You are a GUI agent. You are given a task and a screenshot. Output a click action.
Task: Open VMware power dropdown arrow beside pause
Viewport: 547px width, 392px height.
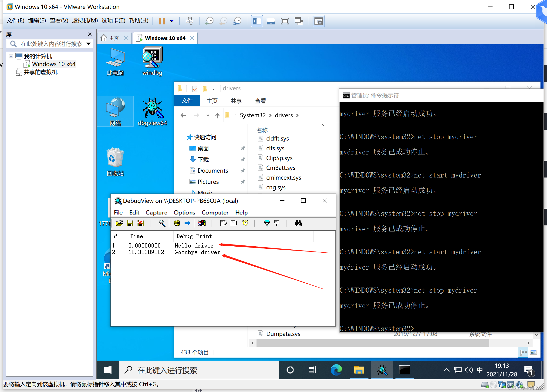(172, 21)
